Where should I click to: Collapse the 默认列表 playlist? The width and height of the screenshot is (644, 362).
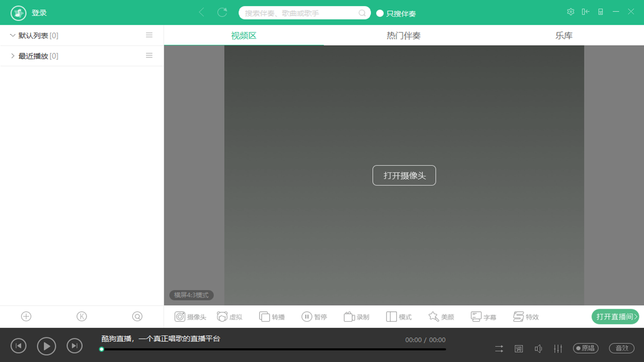click(x=12, y=35)
